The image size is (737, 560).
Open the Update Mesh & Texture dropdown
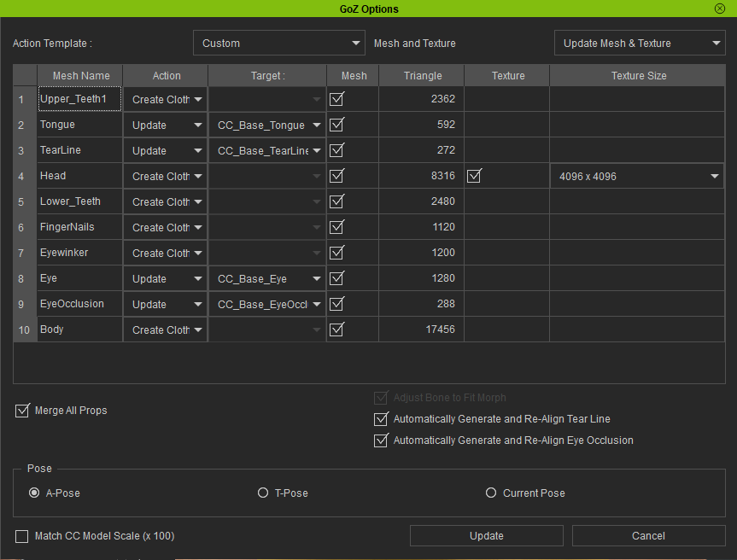(x=639, y=44)
